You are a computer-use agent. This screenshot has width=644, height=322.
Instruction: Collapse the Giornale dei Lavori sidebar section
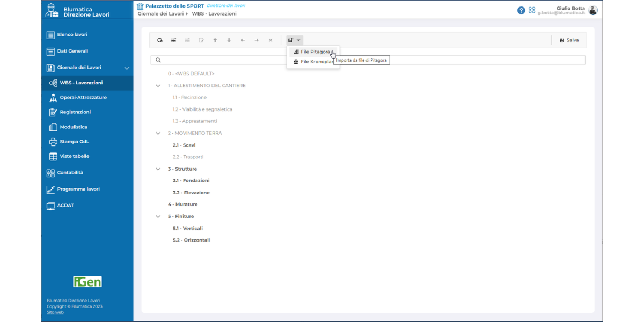click(127, 68)
